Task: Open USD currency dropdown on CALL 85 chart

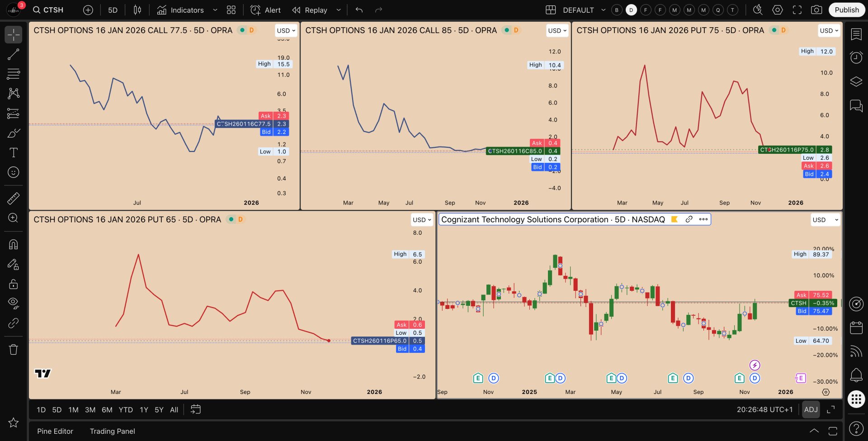Action: (557, 31)
